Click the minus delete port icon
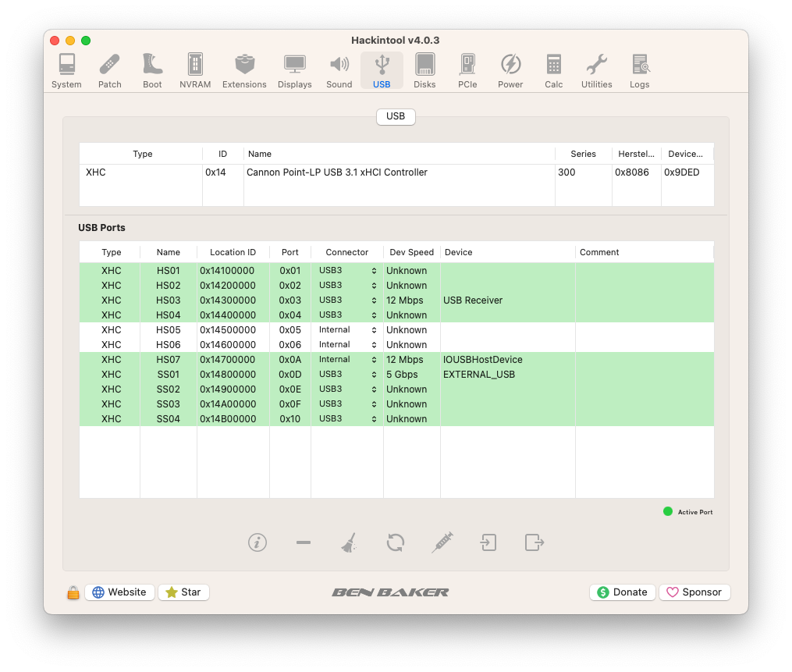The width and height of the screenshot is (792, 672). pos(304,542)
